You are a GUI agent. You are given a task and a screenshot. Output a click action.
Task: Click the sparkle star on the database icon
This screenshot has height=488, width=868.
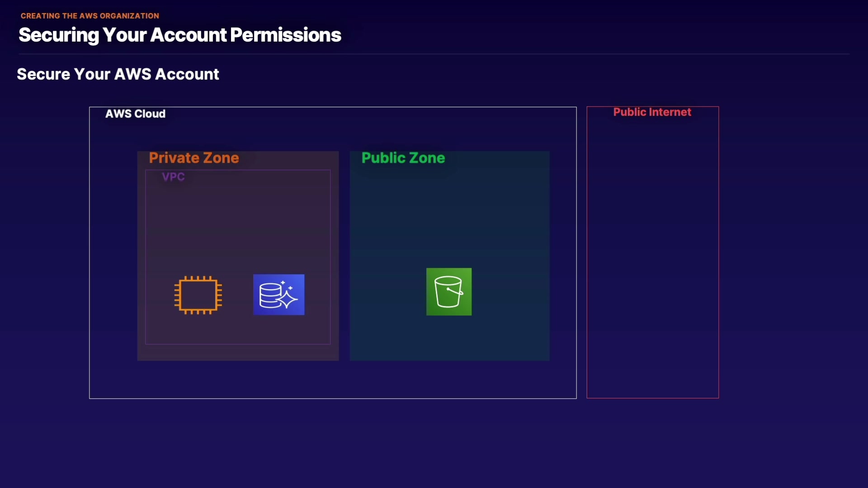[x=288, y=299]
